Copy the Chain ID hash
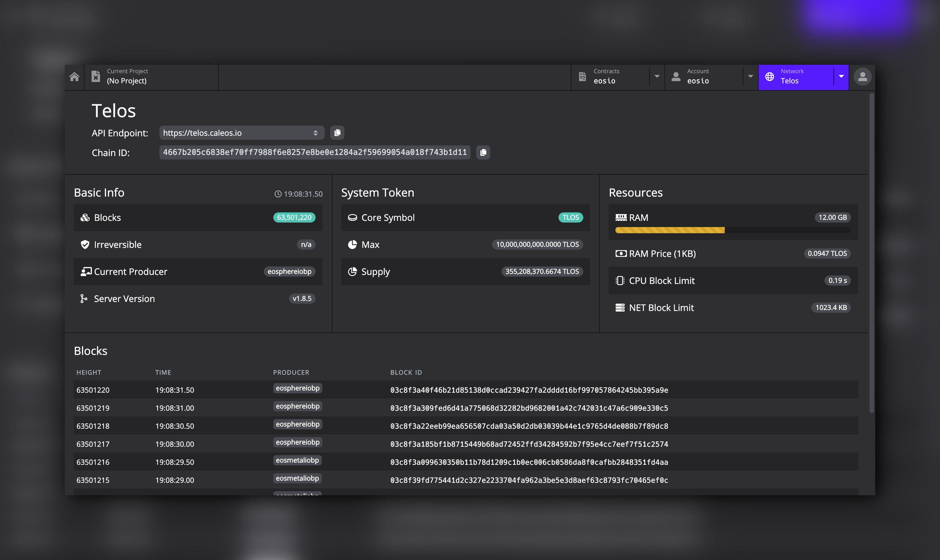 click(x=483, y=152)
